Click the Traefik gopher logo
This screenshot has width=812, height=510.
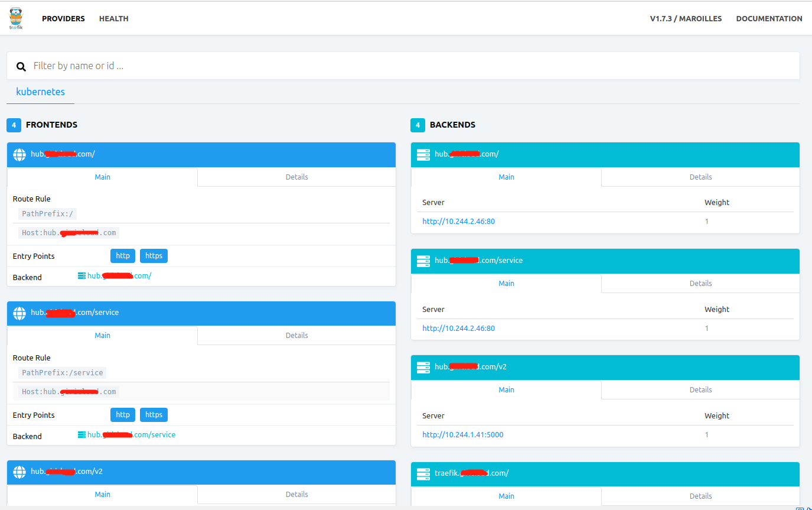pos(16,18)
